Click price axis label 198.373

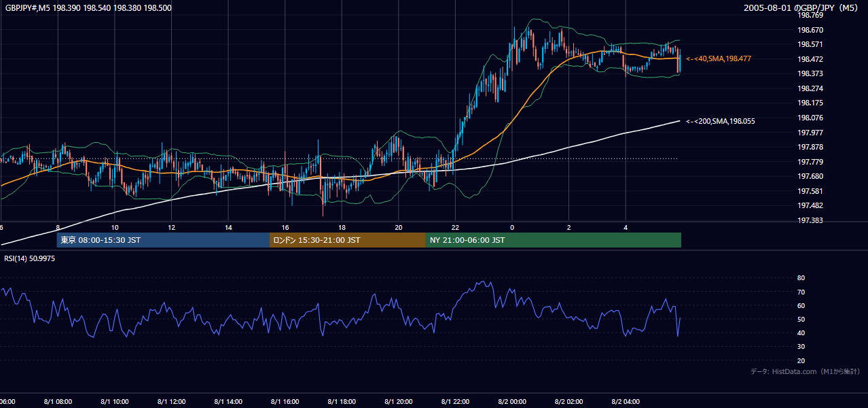point(810,73)
